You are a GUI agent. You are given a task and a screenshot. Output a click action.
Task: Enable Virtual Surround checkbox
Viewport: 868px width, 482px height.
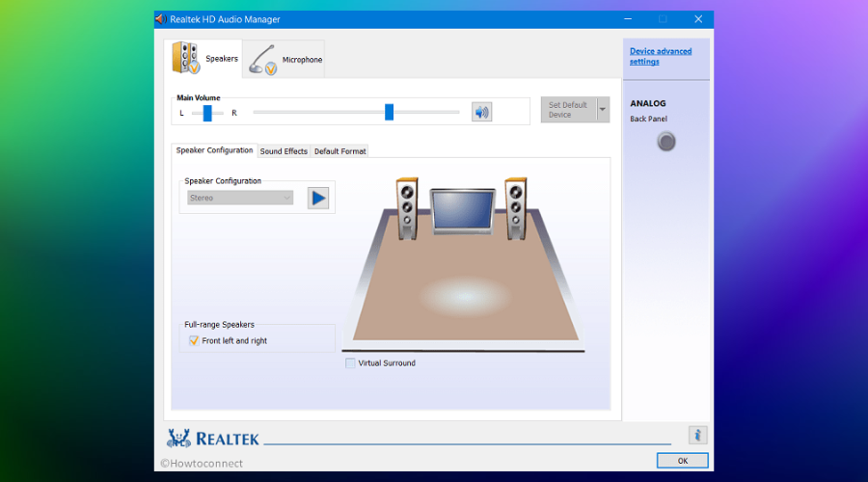point(350,363)
